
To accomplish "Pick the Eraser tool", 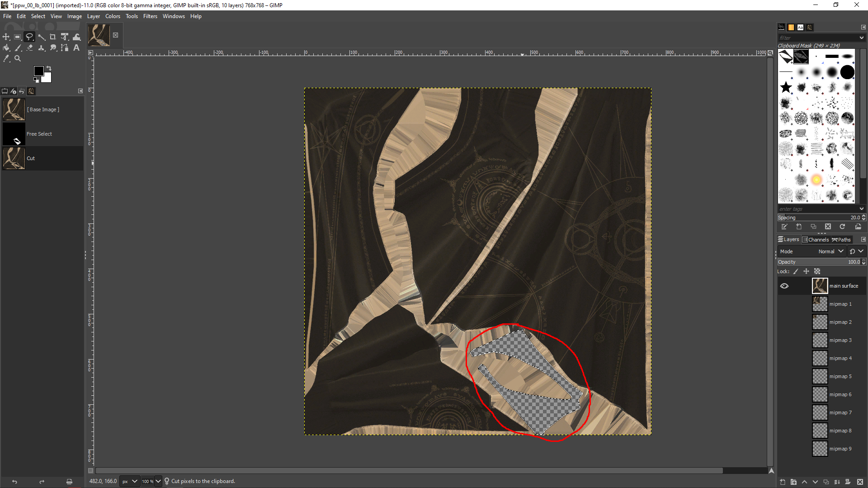I will coord(29,47).
